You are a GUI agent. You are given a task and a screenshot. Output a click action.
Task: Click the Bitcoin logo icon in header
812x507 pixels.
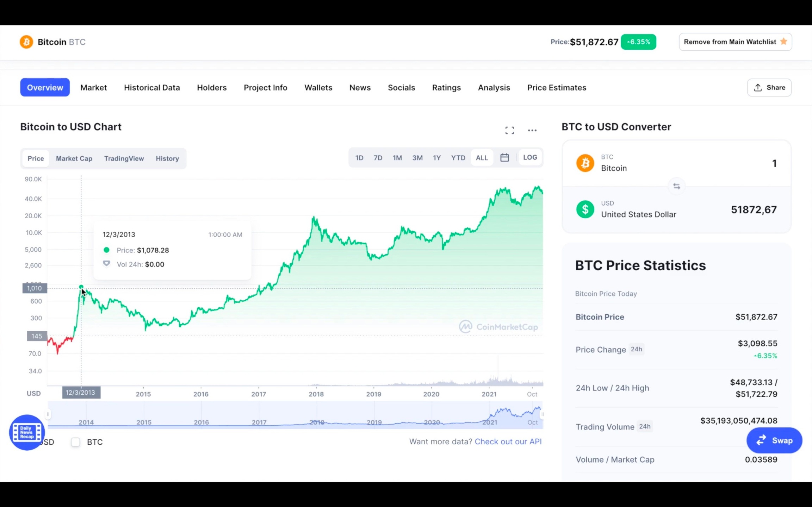click(26, 42)
